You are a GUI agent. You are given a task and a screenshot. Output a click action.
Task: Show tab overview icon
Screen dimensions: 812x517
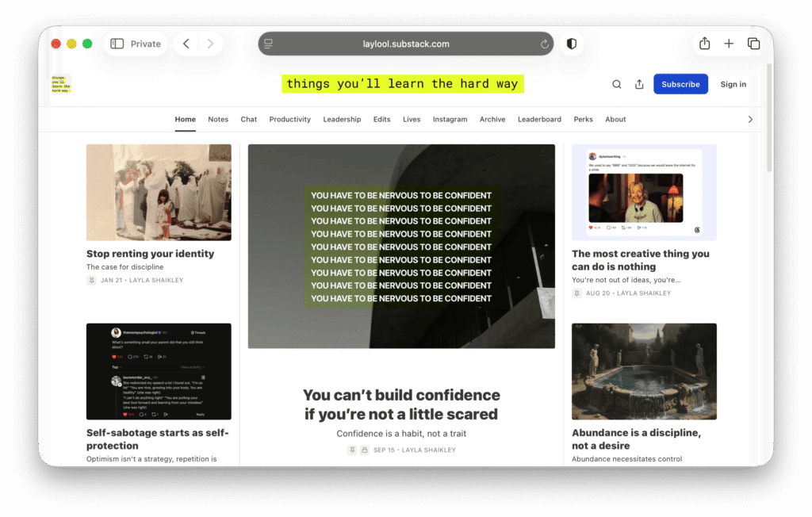(x=753, y=44)
